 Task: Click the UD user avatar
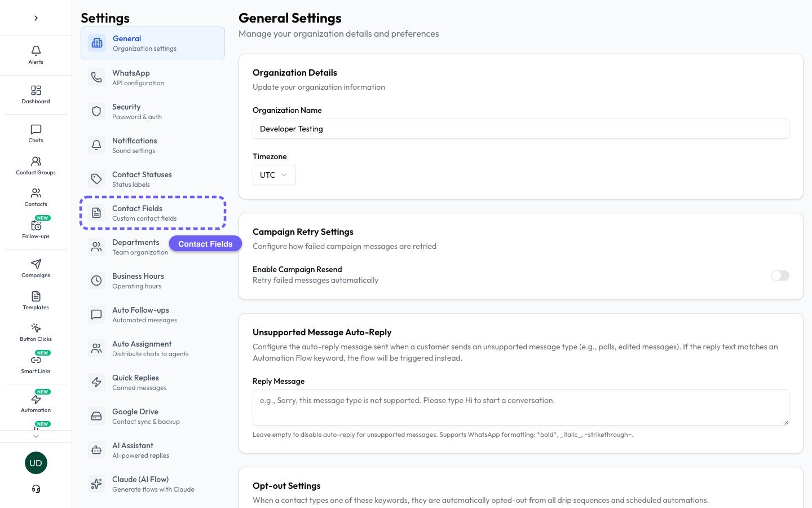(36, 463)
